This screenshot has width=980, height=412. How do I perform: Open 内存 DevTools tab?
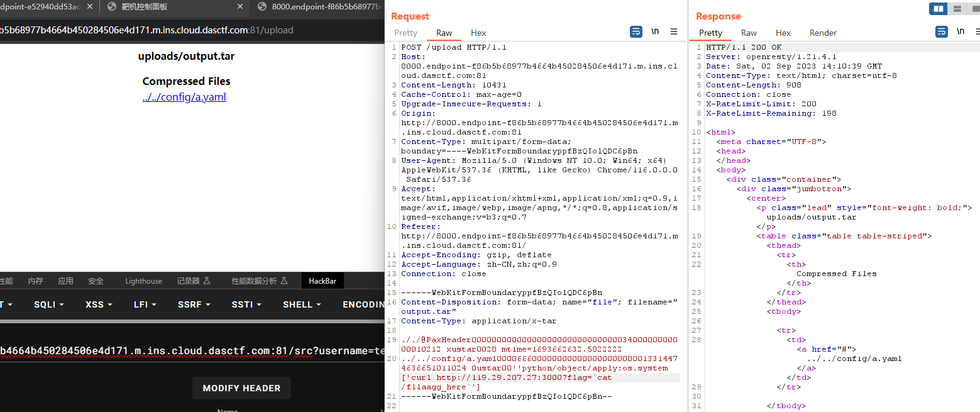click(x=35, y=281)
